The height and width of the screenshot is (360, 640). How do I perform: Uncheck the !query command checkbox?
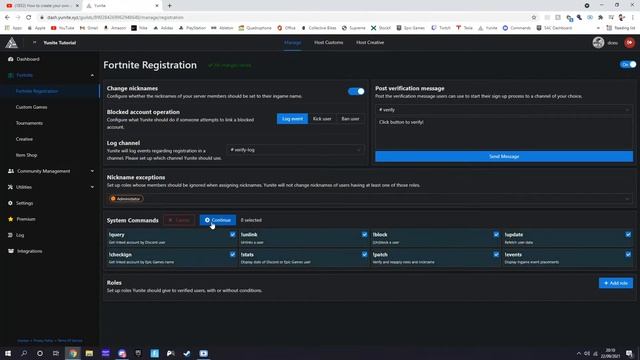point(232,235)
